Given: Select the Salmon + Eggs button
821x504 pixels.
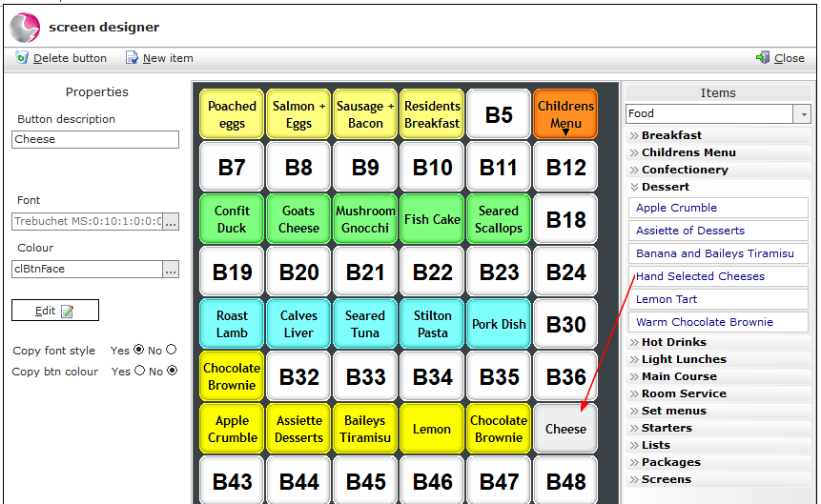Looking at the screenshot, I should [x=298, y=114].
